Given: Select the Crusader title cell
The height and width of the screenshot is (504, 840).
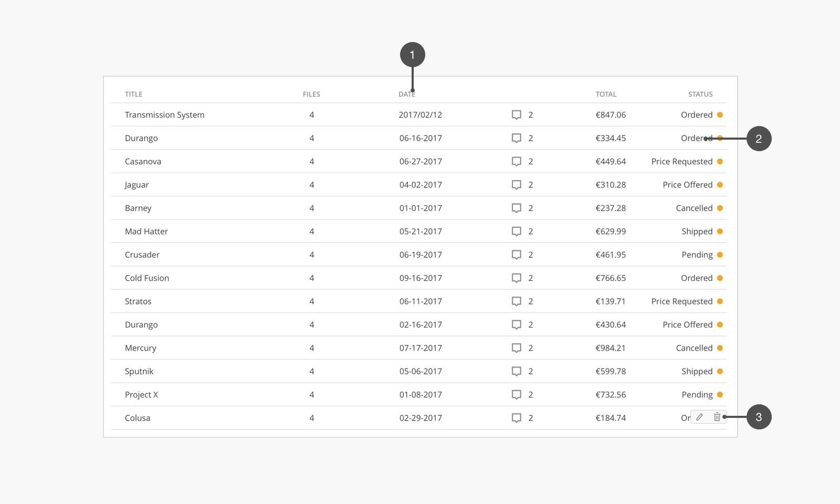Looking at the screenshot, I should (142, 255).
